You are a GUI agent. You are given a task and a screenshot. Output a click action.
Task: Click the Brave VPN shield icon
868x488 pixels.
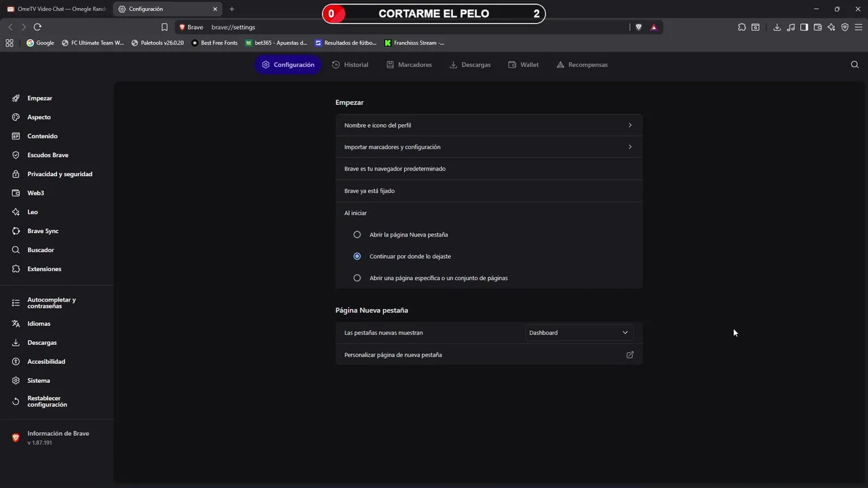tap(845, 27)
